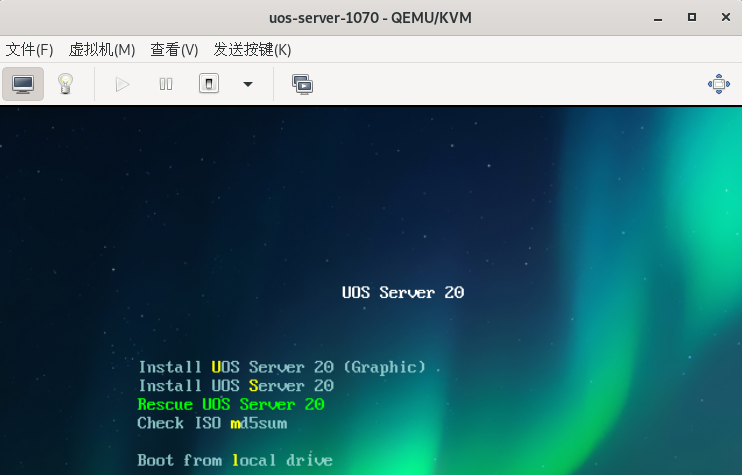Click the UOS Server 20 heading
Screen dimensions: 742x475
coord(403,292)
